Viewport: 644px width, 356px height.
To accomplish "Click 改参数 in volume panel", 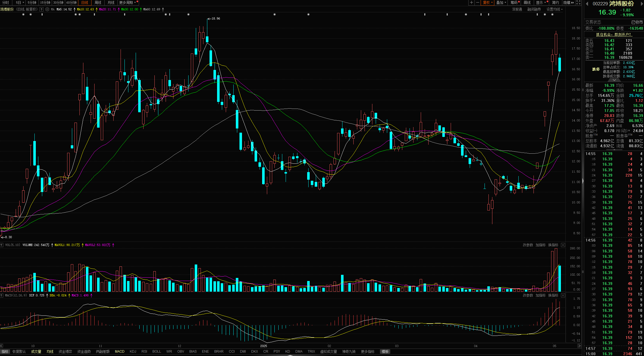I will point(528,245).
